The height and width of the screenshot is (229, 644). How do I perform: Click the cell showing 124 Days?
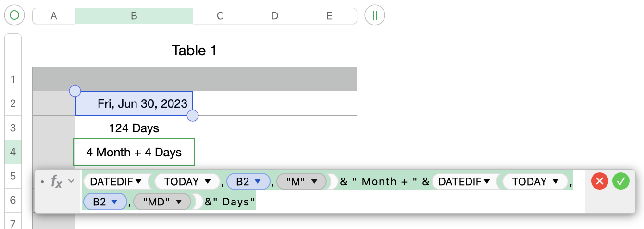click(134, 128)
